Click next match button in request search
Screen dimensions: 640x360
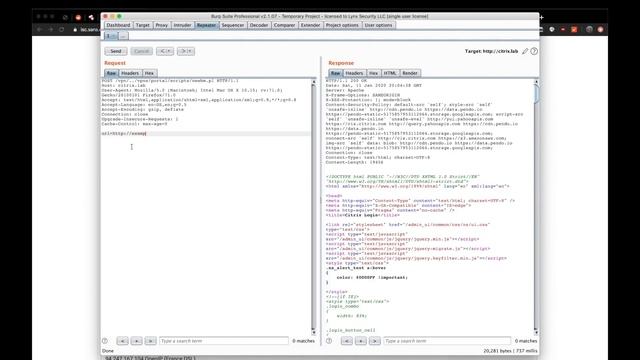(150, 341)
